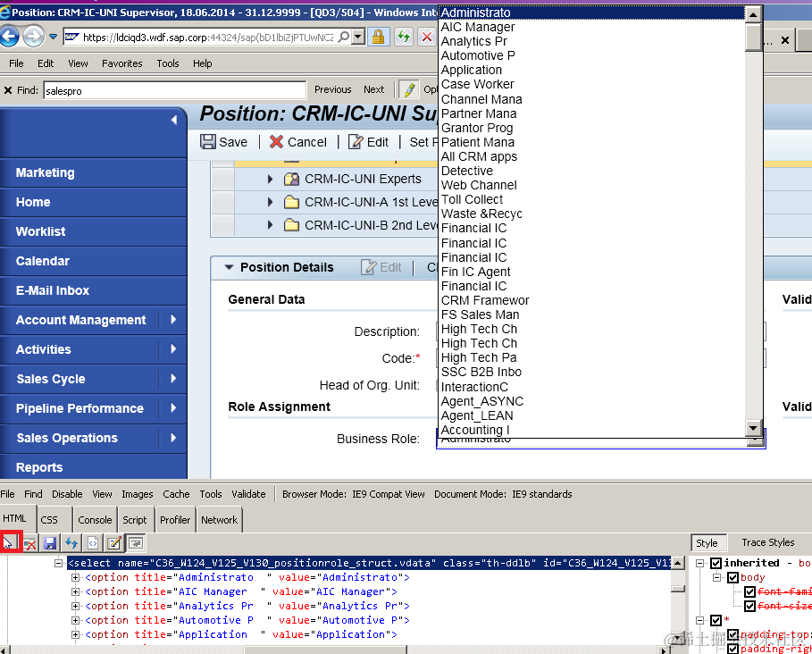Expand the CRM-IC-UNI Experts tree node
Image resolution: width=812 pixels, height=654 pixels.
tap(270, 180)
